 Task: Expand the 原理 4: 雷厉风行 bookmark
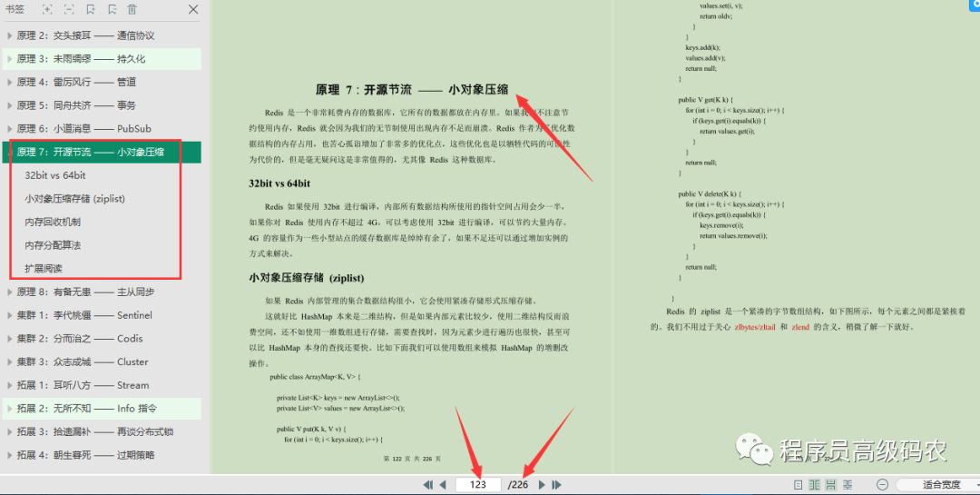click(9, 82)
